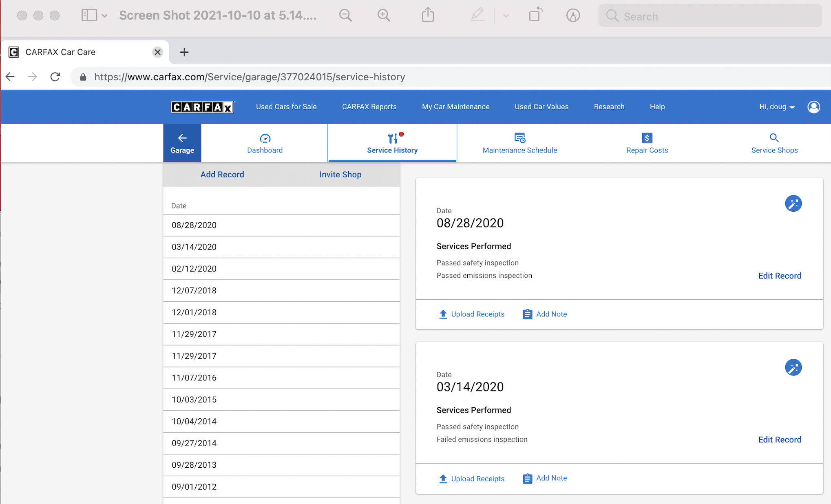
Task: Click the zoom in magnifier in Preview toolbar
Action: pyautogui.click(x=384, y=15)
